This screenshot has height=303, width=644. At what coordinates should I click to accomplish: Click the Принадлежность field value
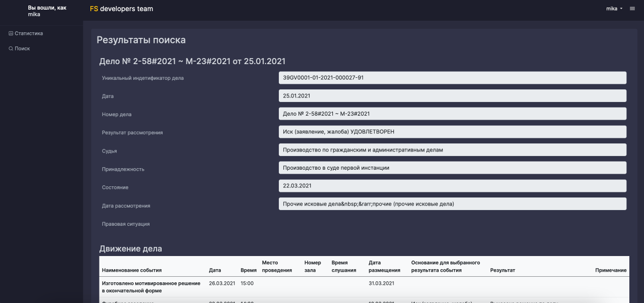(x=452, y=168)
